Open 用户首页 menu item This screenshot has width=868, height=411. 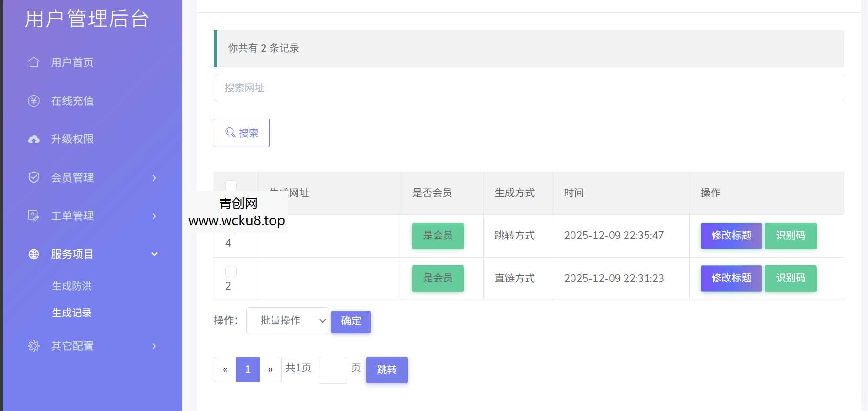[x=72, y=63]
